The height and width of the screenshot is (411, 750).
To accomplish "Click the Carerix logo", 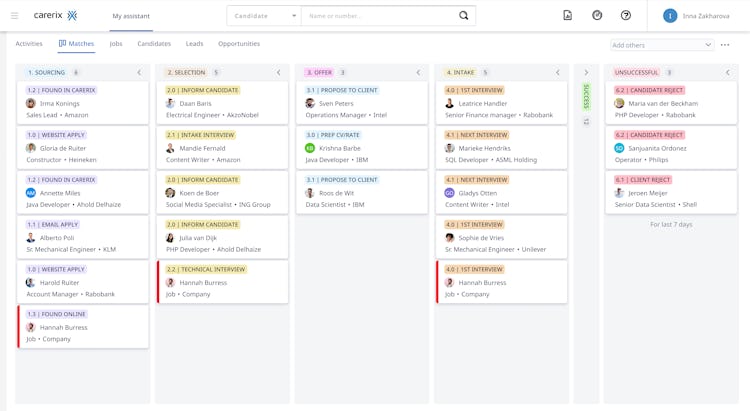I will [x=55, y=16].
